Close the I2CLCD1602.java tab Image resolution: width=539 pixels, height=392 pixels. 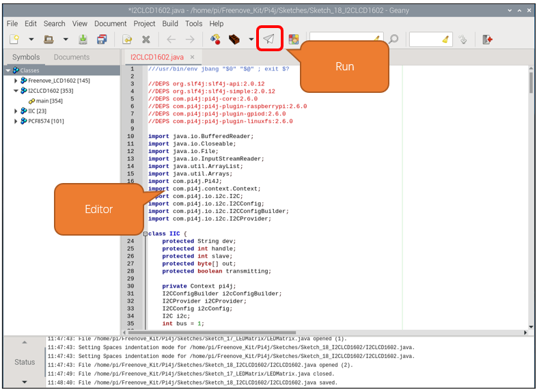tap(192, 57)
